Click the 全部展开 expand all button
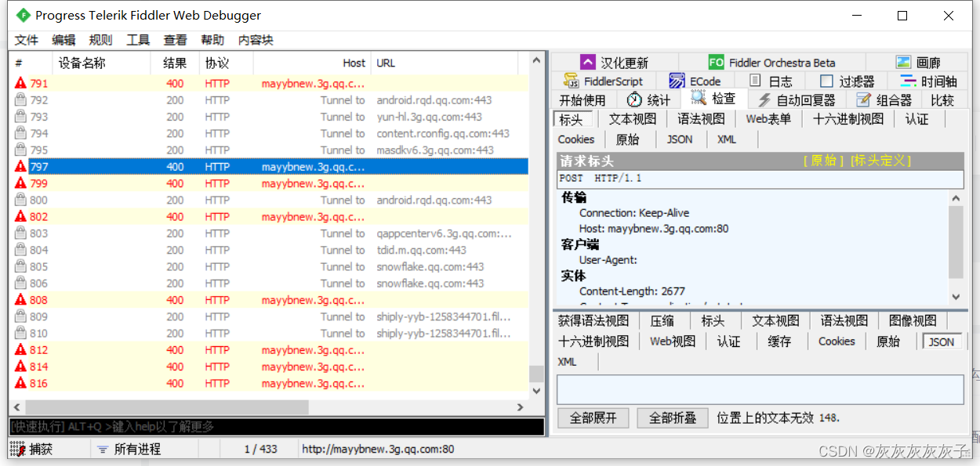This screenshot has width=980, height=466. point(593,417)
